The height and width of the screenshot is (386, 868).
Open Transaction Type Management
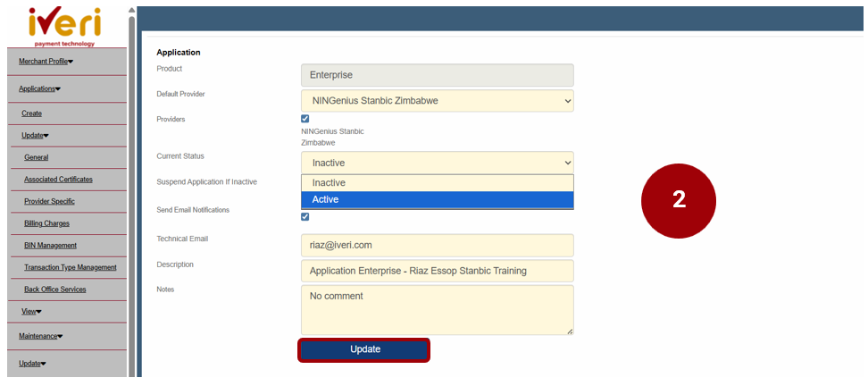click(x=71, y=267)
